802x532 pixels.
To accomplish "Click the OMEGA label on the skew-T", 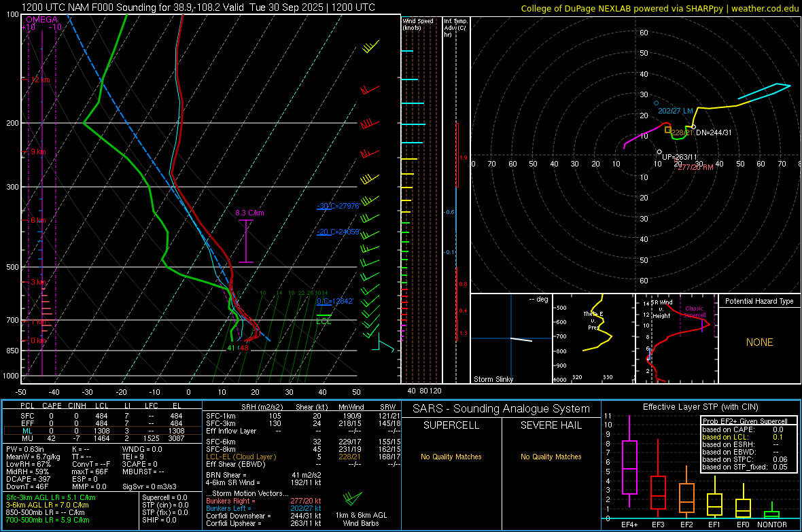I will pyautogui.click(x=42, y=20).
